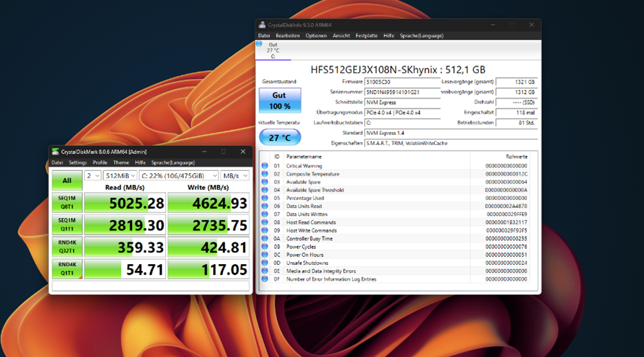Click the read result 2819.30

[125, 225]
